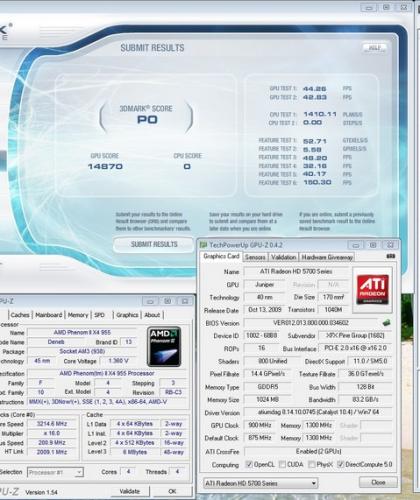
Task: Open the Hardware Giveaway tab
Action: [x=327, y=257]
